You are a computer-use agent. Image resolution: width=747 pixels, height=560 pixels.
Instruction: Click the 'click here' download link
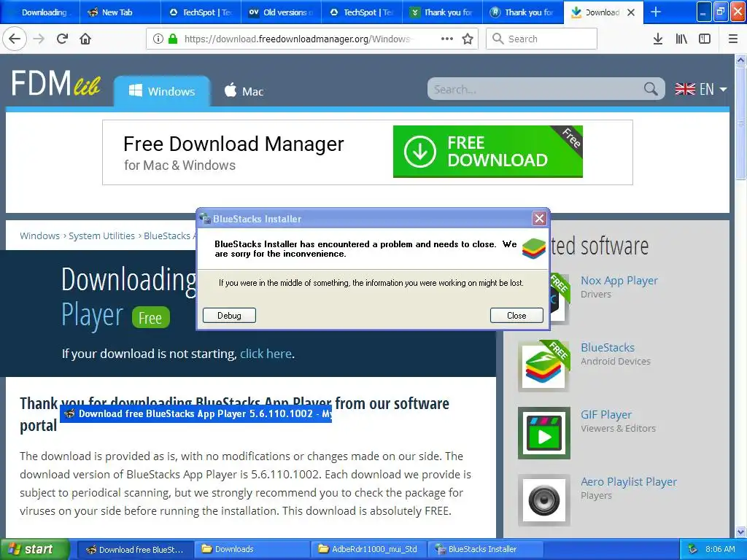pyautogui.click(x=266, y=354)
